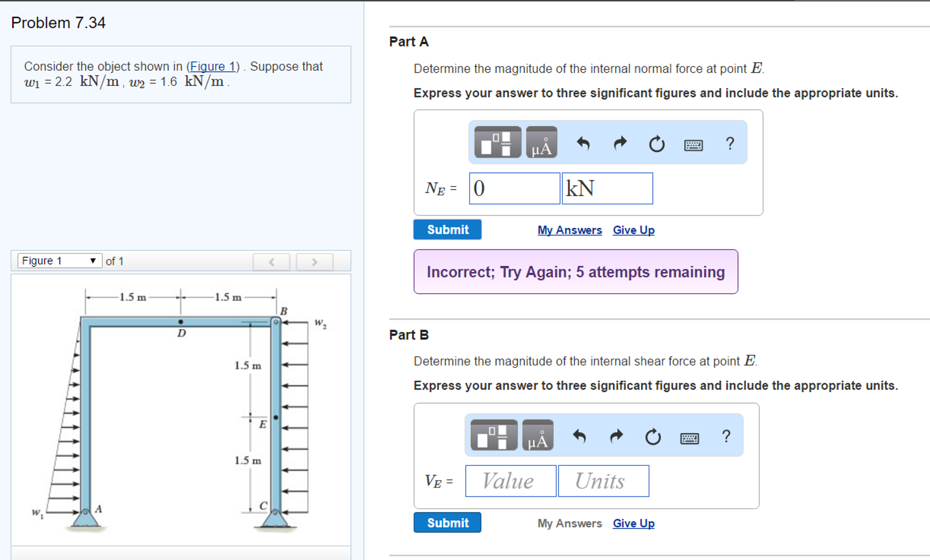Click the next figure chevron

tap(314, 262)
